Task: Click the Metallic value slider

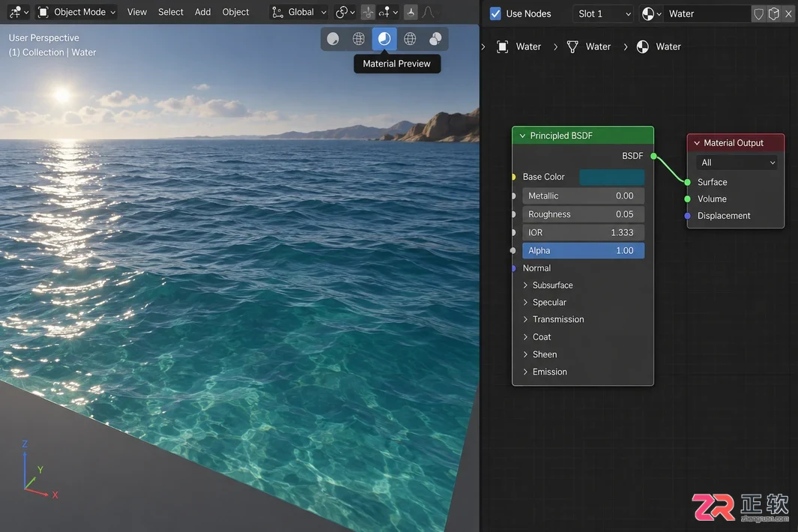Action: coord(583,196)
